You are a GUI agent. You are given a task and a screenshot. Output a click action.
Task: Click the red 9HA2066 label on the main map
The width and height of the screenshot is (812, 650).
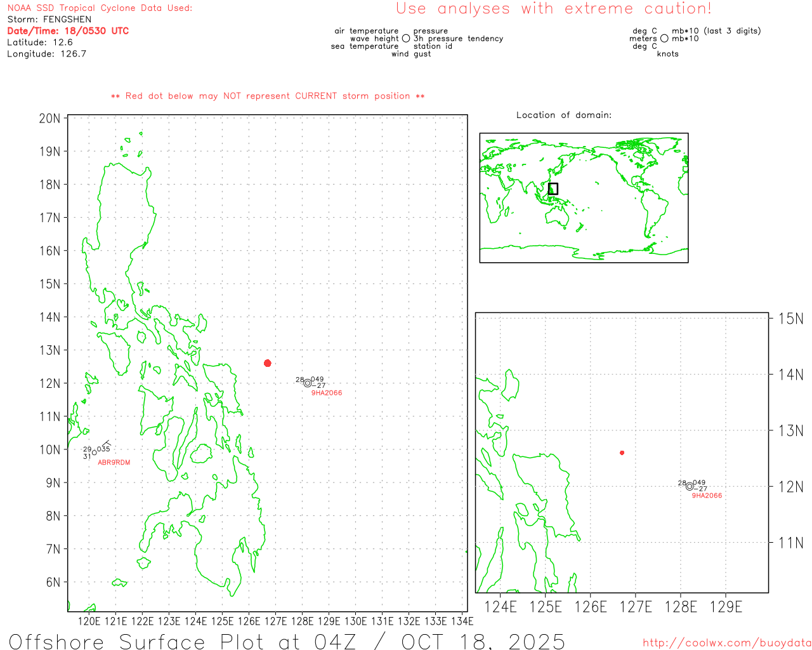click(327, 393)
